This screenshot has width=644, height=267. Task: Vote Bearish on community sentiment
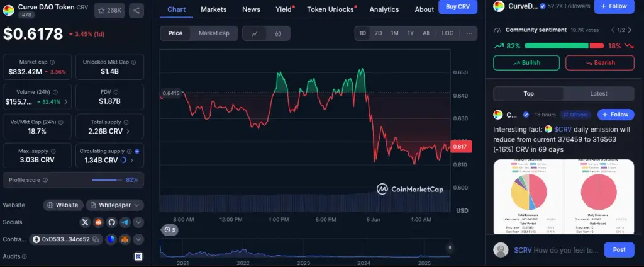(x=600, y=63)
